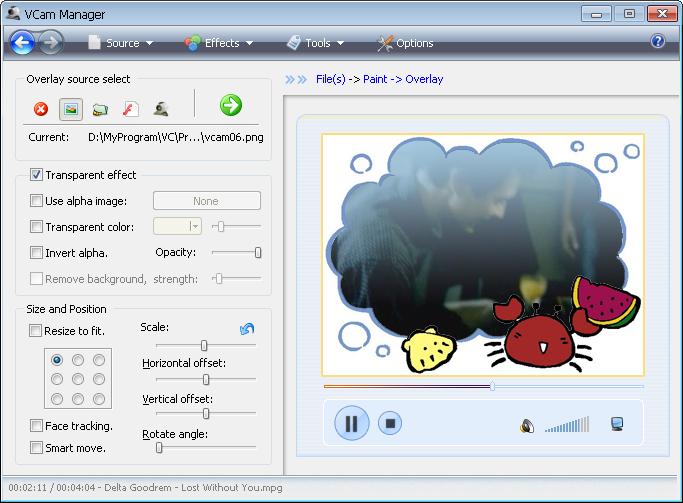Mute audio with the speaker icon
Screen dimensions: 683x503
(x=527, y=425)
